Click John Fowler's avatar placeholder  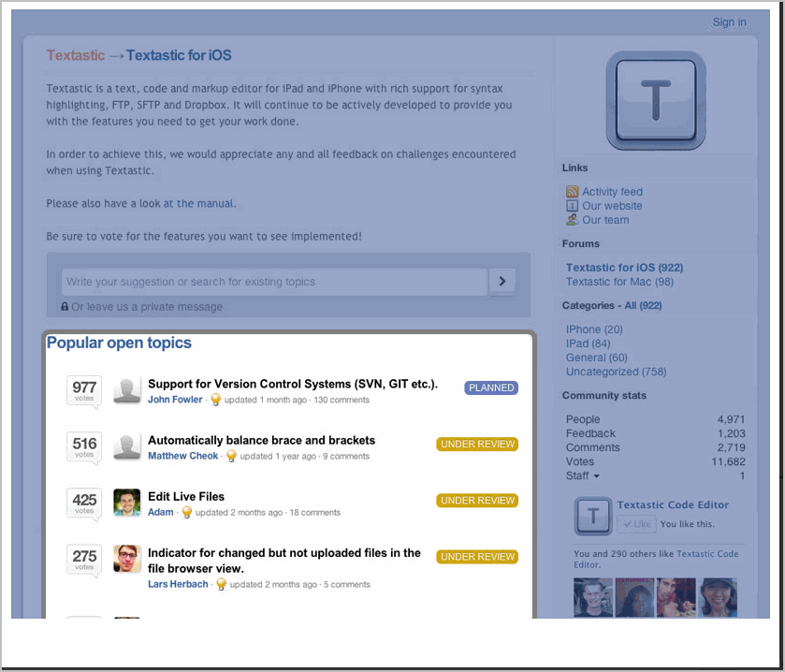[x=127, y=390]
